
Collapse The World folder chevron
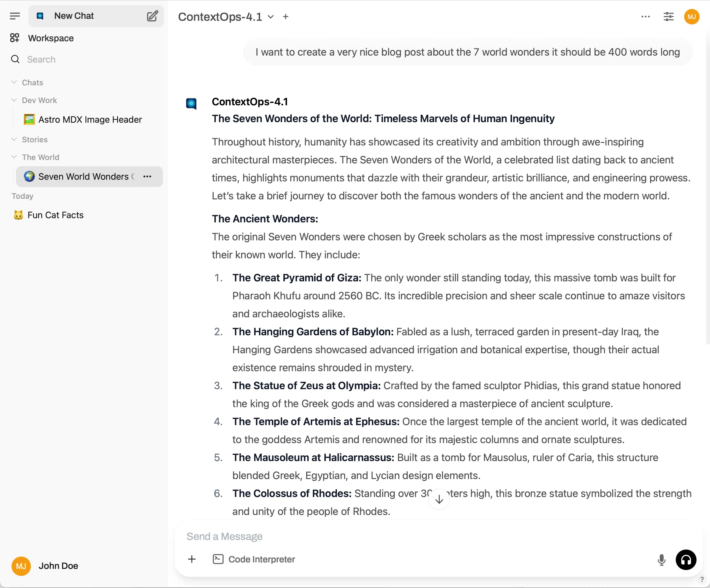14,157
